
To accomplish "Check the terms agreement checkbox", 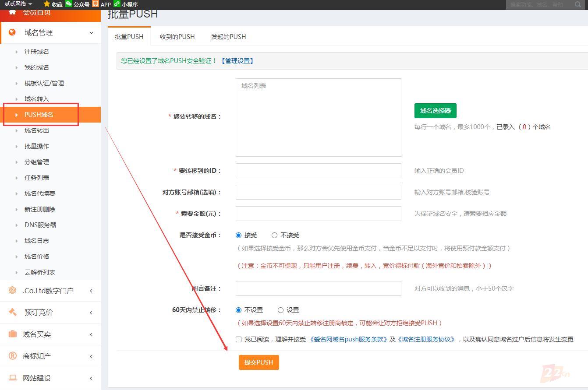I will (x=238, y=339).
